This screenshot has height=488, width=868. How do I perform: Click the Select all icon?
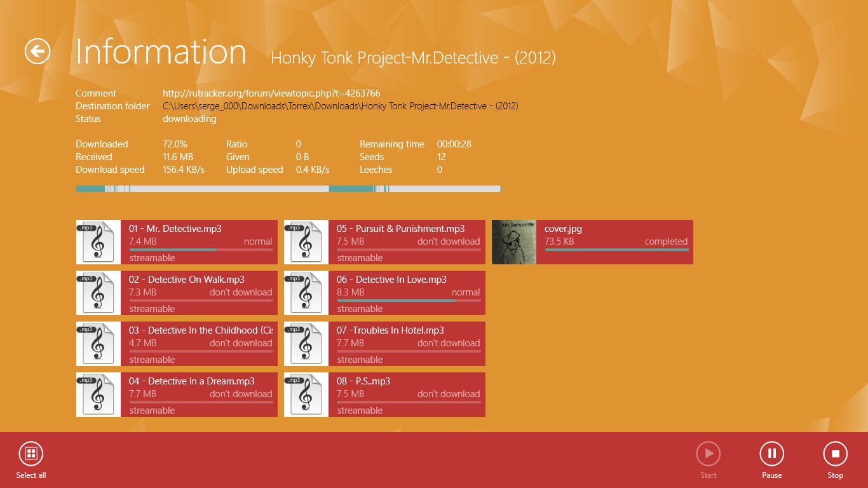pos(31,454)
